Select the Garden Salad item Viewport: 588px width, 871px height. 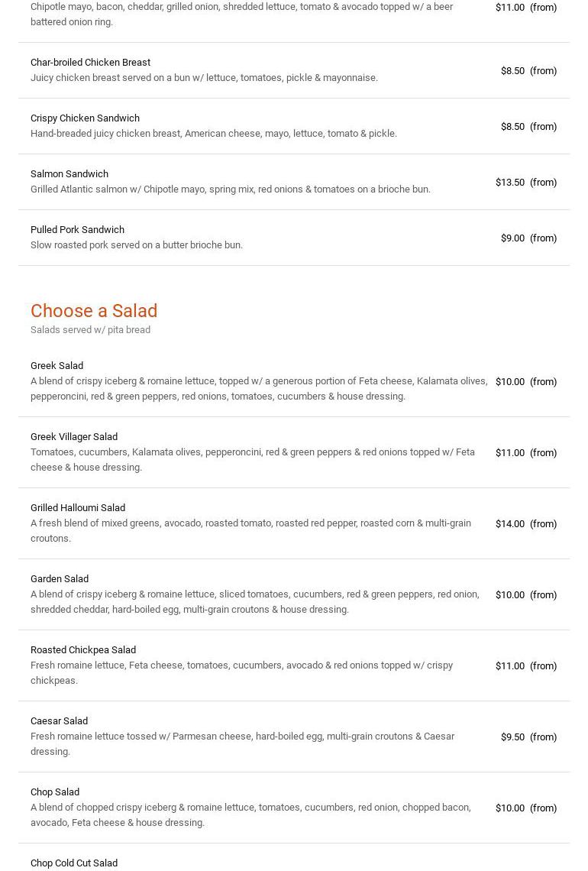[60, 579]
